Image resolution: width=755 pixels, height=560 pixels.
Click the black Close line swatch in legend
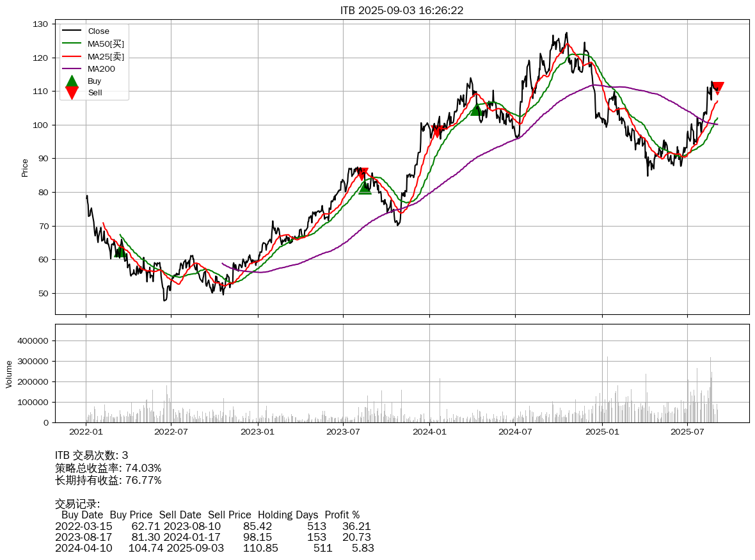72,31
